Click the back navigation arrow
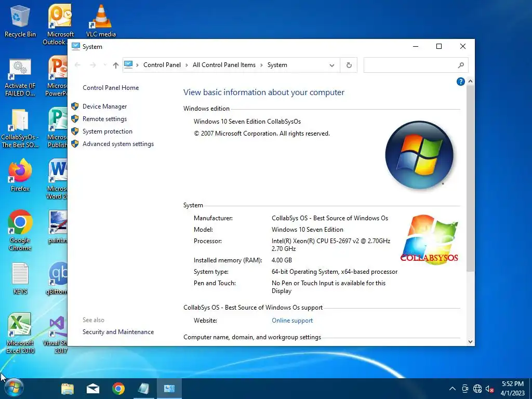Viewport: 532px width, 399px height. coord(77,65)
